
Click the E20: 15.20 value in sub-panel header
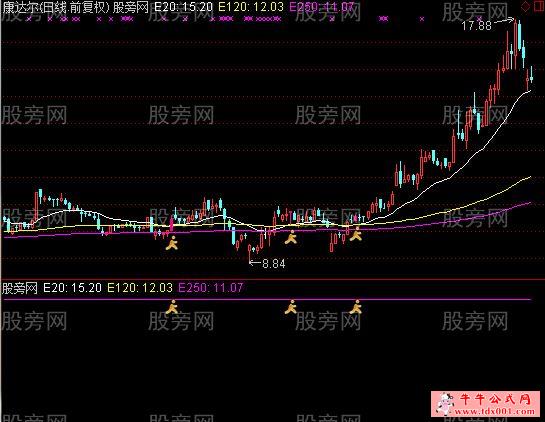tap(72, 288)
